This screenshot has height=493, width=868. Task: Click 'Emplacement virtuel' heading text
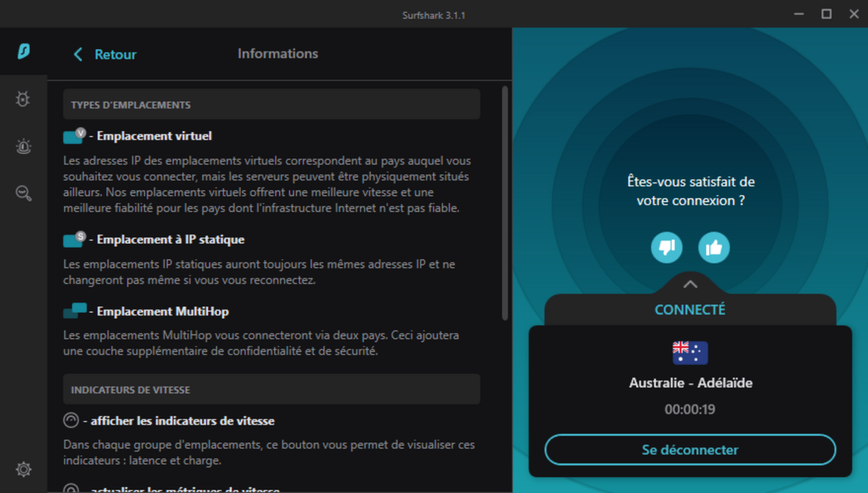click(154, 136)
